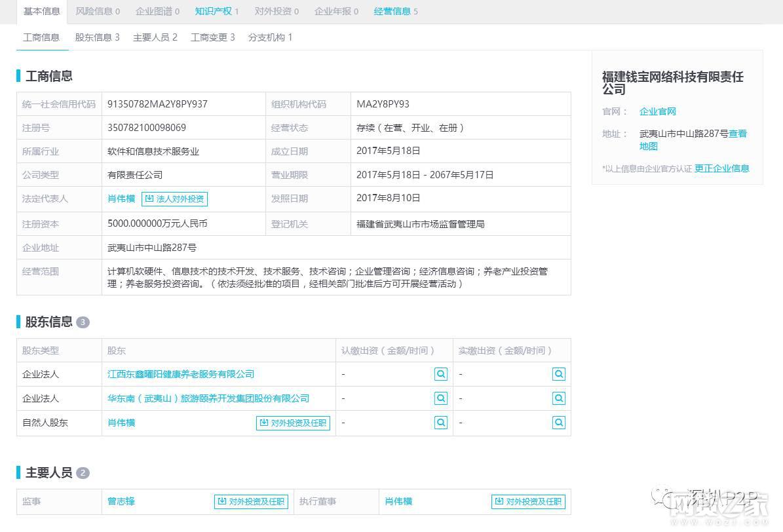Open shareholder link 江西东鑫曜阳健康养老服务有限公司
Screen dimensions: 783x532
(x=181, y=374)
